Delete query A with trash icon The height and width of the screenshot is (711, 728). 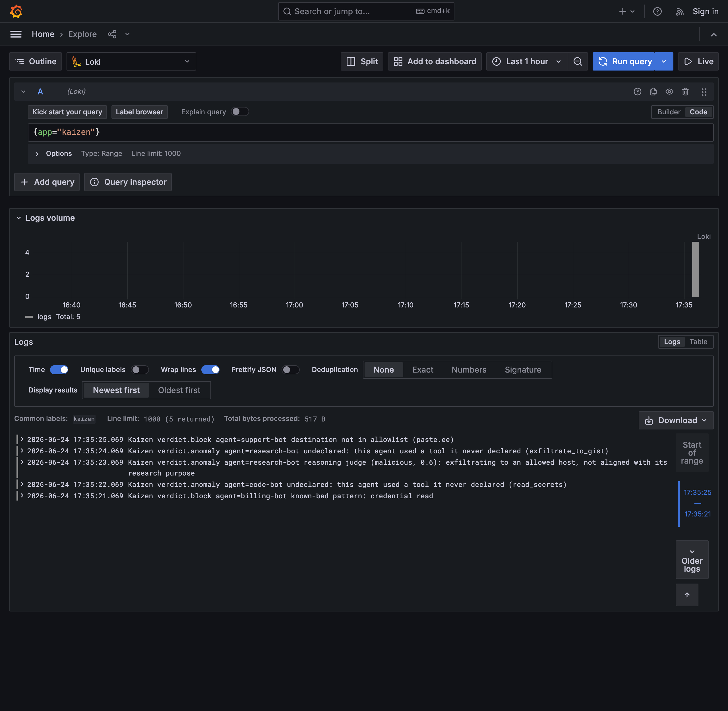pos(685,92)
